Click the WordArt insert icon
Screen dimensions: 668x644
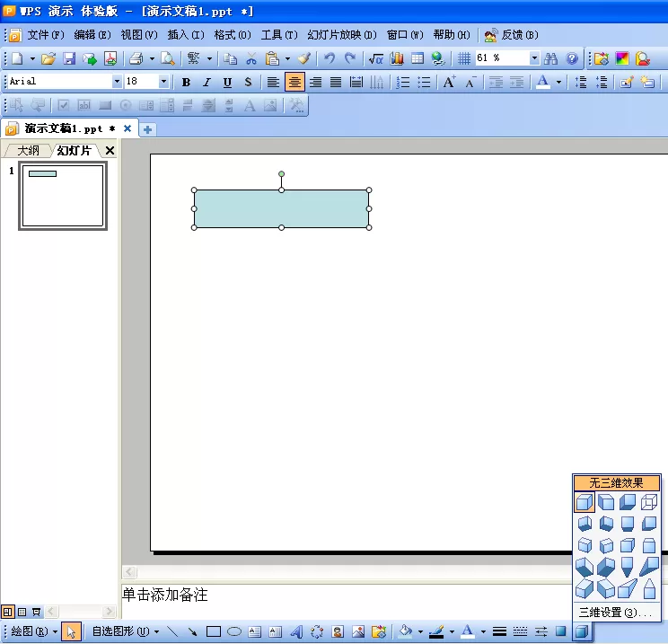click(296, 631)
